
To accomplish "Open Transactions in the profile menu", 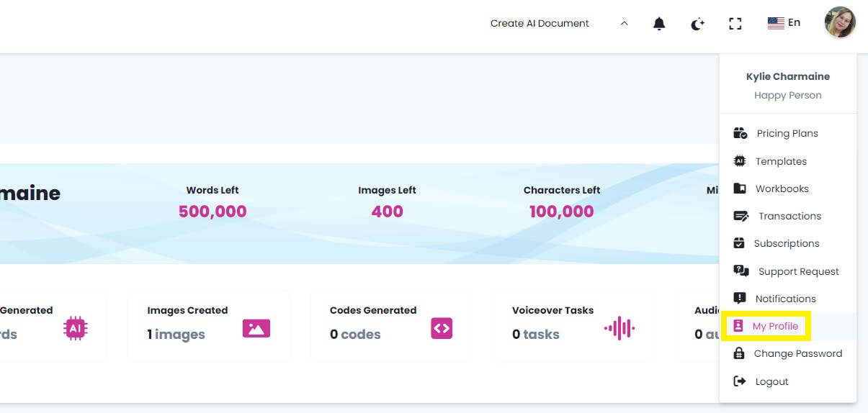I will [x=788, y=216].
